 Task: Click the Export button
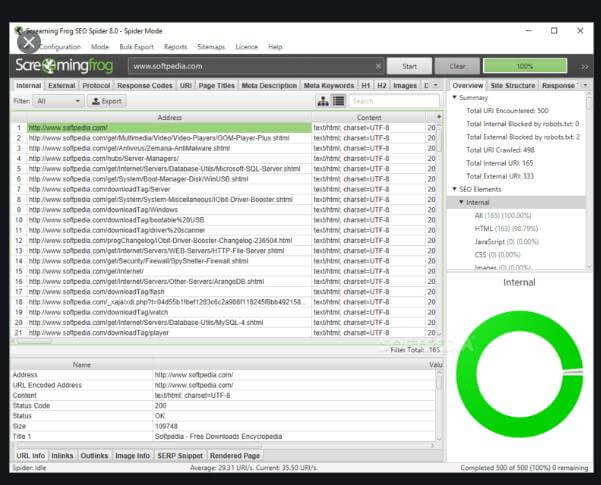click(x=107, y=101)
